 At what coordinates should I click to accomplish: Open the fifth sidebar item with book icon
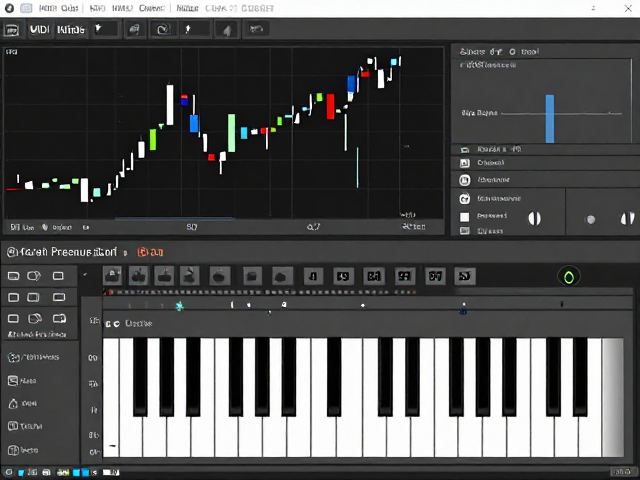23,450
